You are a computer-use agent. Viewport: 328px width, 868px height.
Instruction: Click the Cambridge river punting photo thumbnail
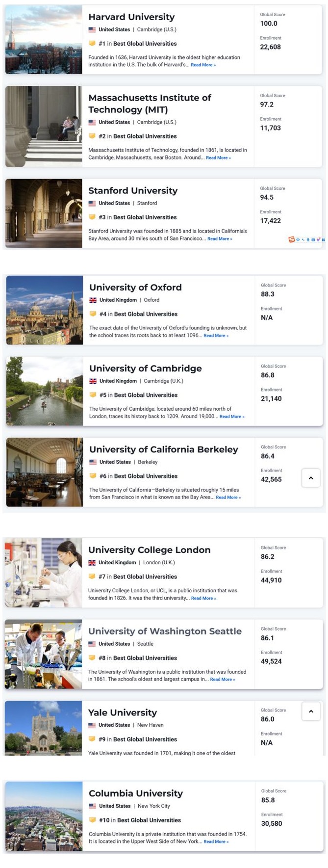click(x=44, y=391)
